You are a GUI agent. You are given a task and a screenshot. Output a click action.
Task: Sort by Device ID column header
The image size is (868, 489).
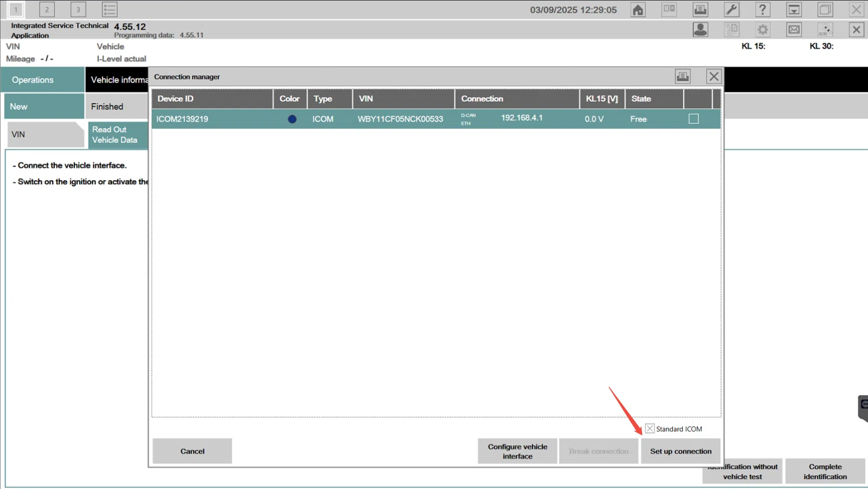coord(175,99)
